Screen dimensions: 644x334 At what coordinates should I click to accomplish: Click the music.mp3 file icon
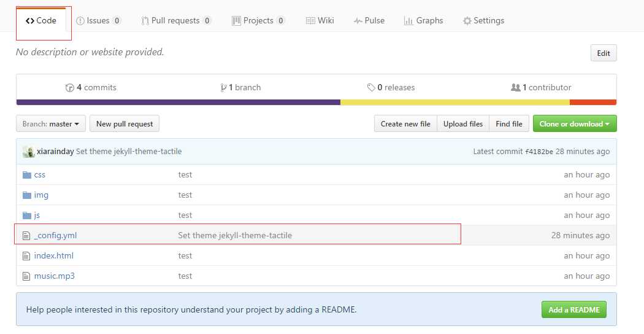pyautogui.click(x=26, y=276)
